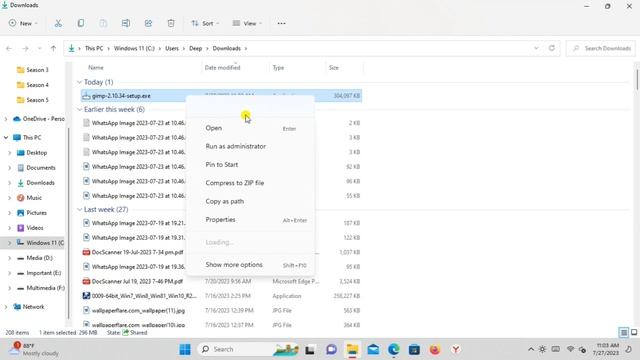Screen dimensions: 640x360
Task: Open the red Y app on taskbar
Action: click(456, 349)
